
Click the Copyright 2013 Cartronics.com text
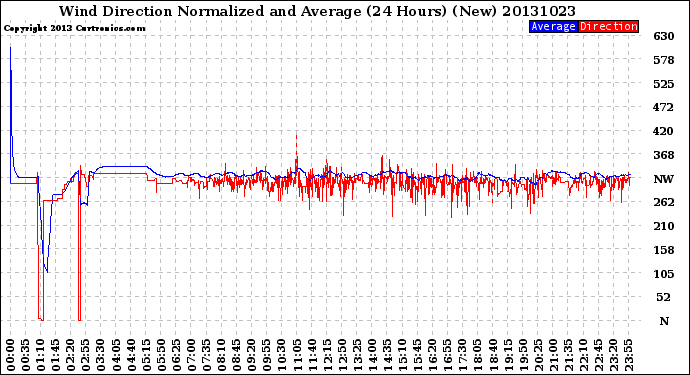tap(74, 28)
